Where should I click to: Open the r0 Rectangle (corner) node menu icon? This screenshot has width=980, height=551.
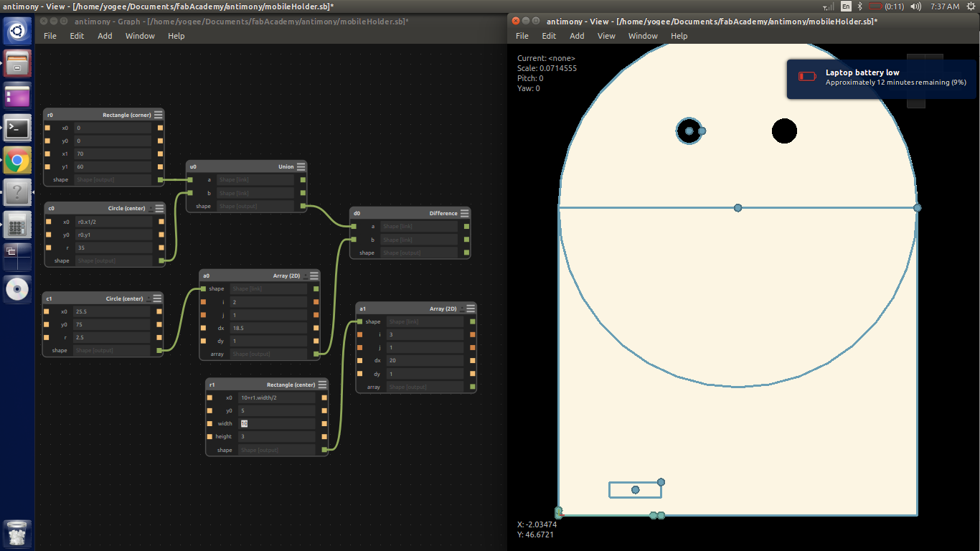click(x=159, y=115)
